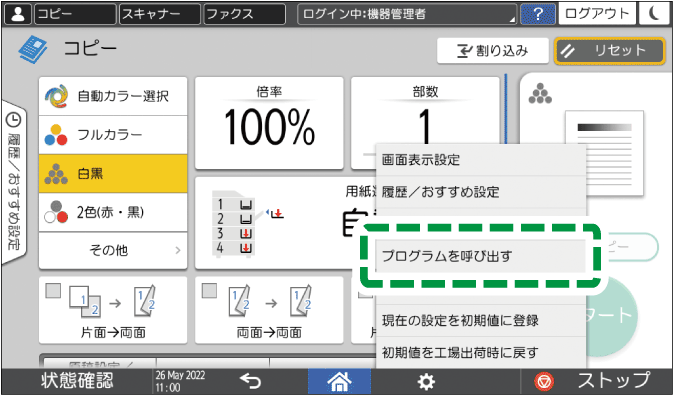Tap the 両面→両面 page icons

point(269,301)
